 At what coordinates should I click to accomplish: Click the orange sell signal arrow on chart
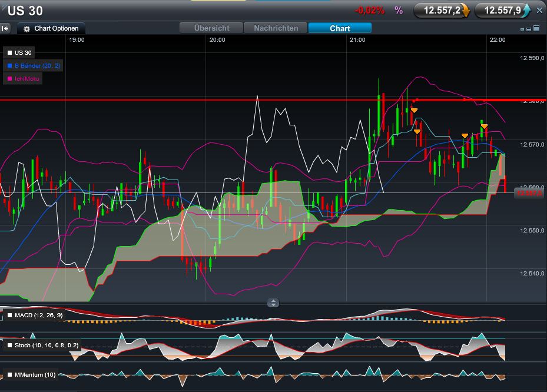coord(414,110)
